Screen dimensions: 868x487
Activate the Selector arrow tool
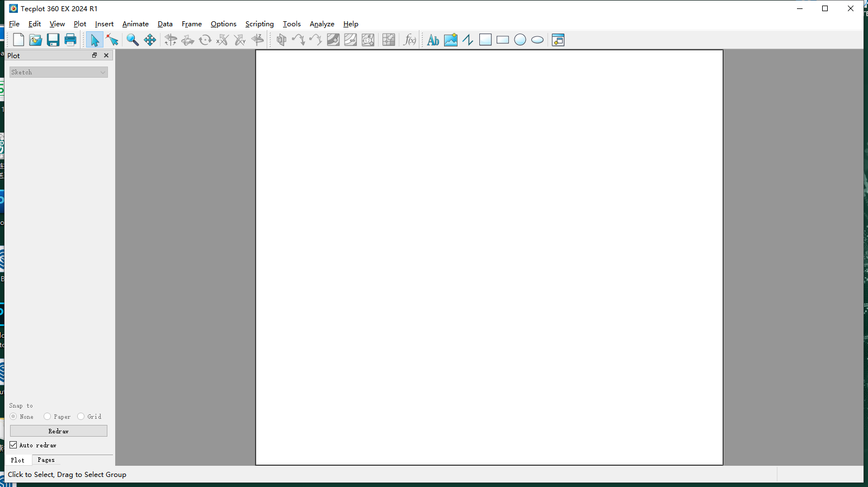coord(95,40)
